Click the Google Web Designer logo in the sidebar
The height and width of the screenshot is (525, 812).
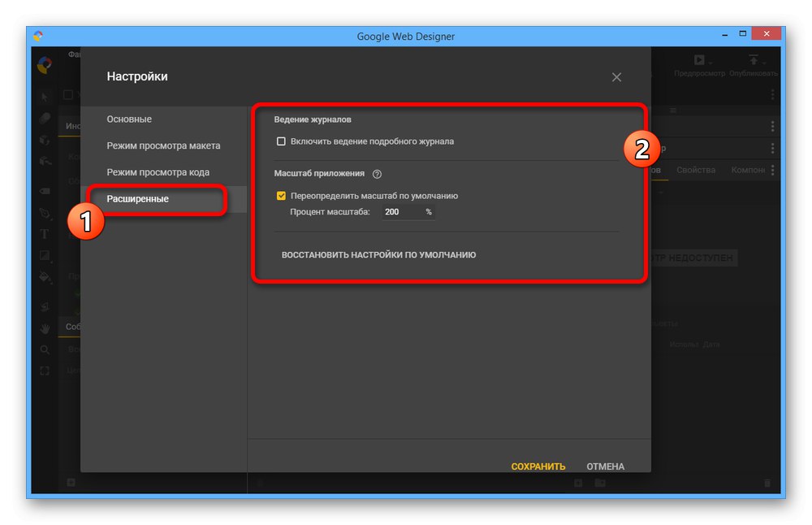[45, 65]
